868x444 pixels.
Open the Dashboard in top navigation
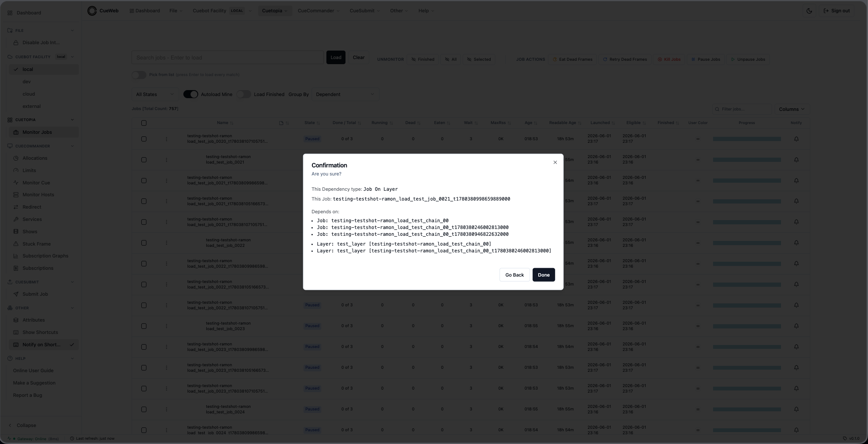click(145, 11)
